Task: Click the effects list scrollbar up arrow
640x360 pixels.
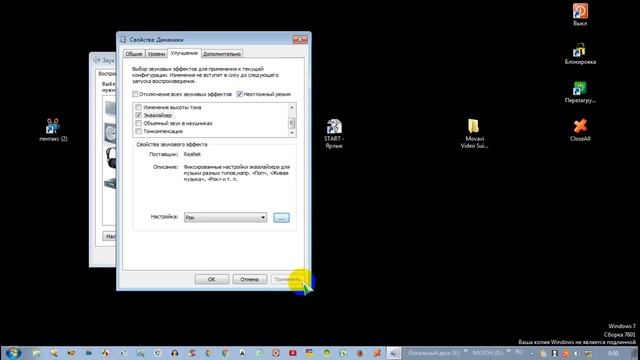Action: 291,107
